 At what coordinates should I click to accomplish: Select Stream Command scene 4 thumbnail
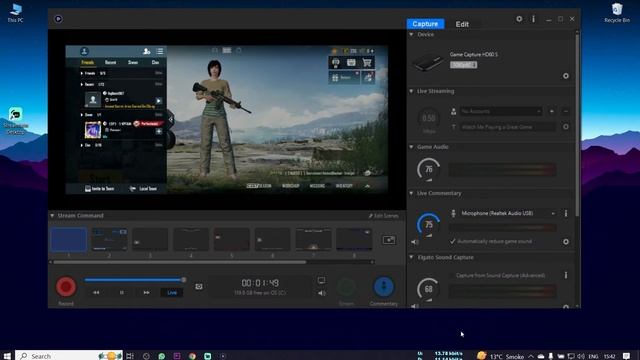pos(191,240)
